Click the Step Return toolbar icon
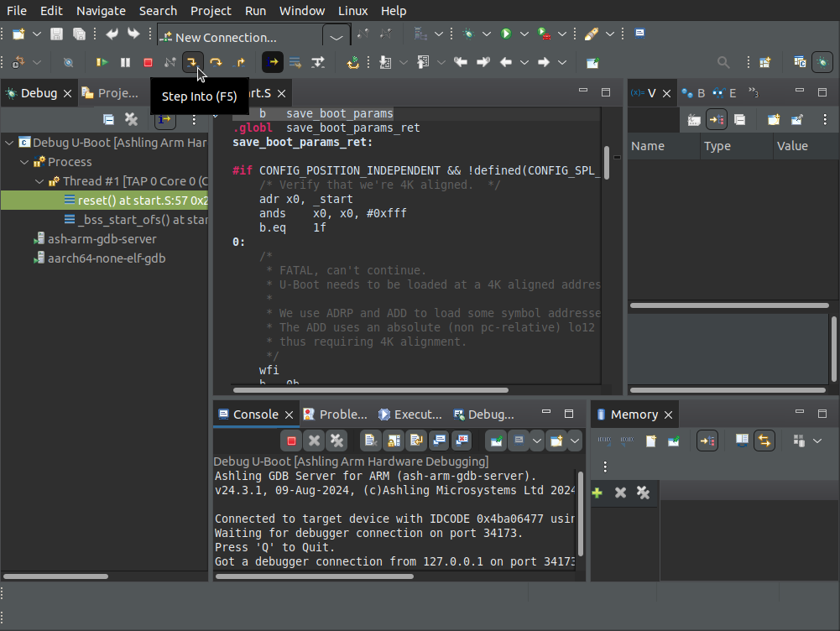 pos(239,62)
